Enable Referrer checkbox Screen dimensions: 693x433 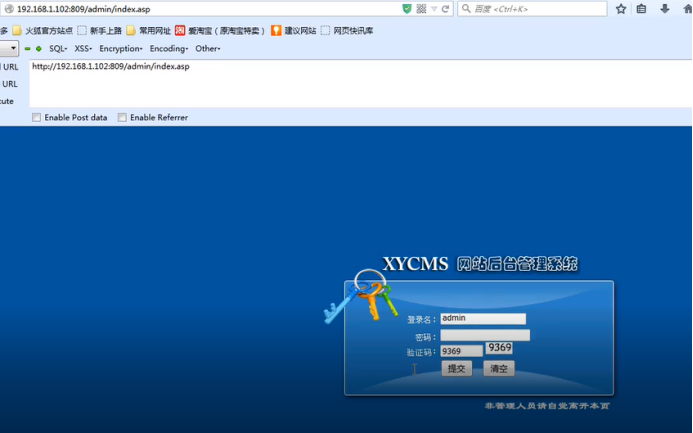tap(122, 118)
